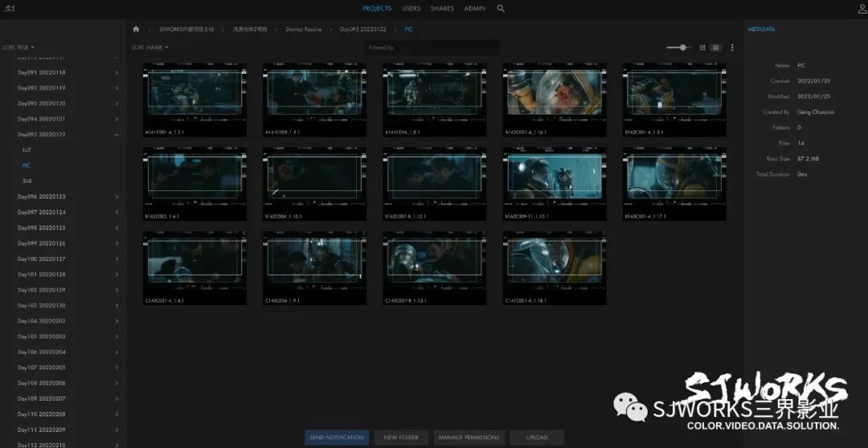The height and width of the screenshot is (448, 868).
Task: Click the NEW FOLDER button
Action: (x=401, y=438)
